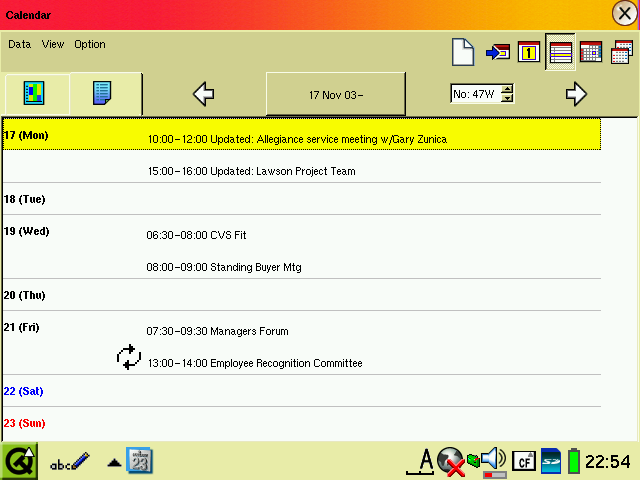Screen dimensions: 640x480
Task: Click the calendar taskbar icon
Action: point(139,460)
